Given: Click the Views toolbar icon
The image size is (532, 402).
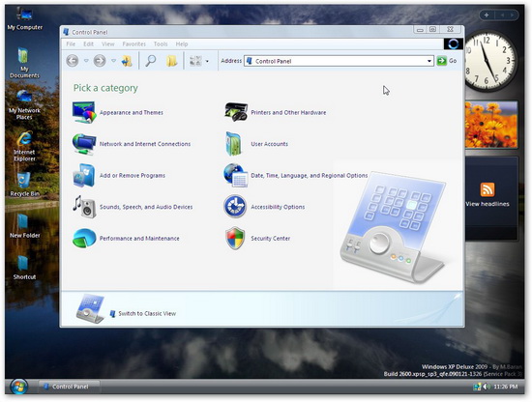Looking at the screenshot, I should click(x=195, y=61).
